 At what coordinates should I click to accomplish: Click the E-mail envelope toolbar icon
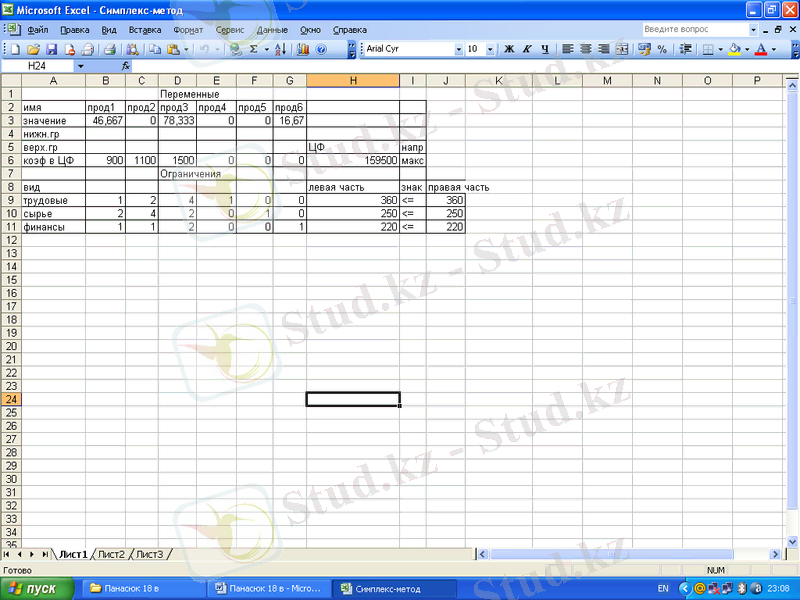click(88, 49)
